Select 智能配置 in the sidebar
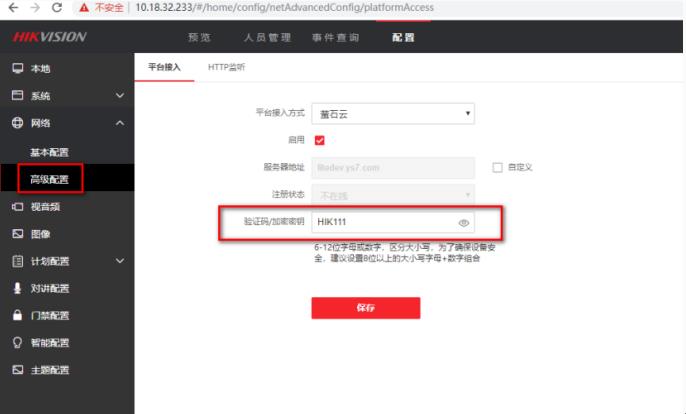Viewport: 686px width, 414px height. 50,343
